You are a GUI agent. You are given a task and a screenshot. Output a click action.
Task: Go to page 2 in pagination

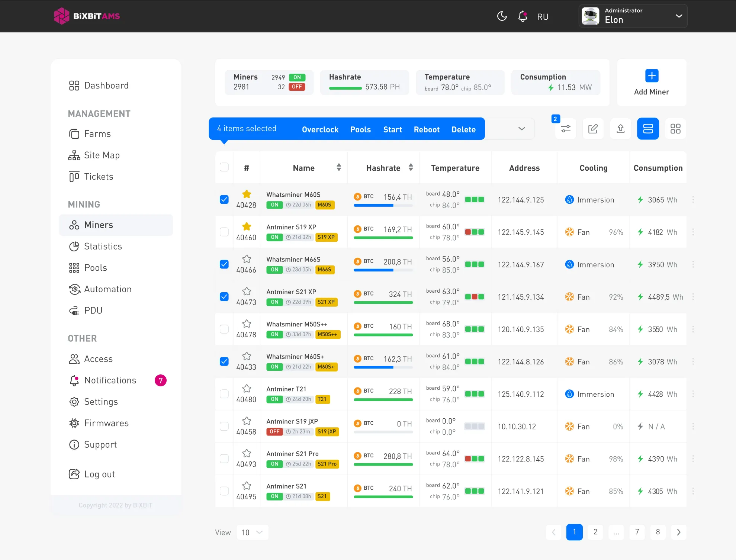595,532
